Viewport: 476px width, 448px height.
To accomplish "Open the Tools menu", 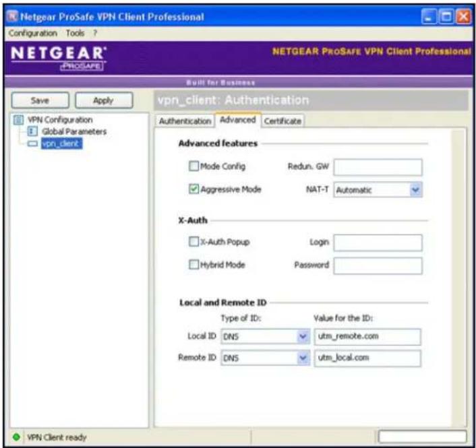I will [x=75, y=33].
